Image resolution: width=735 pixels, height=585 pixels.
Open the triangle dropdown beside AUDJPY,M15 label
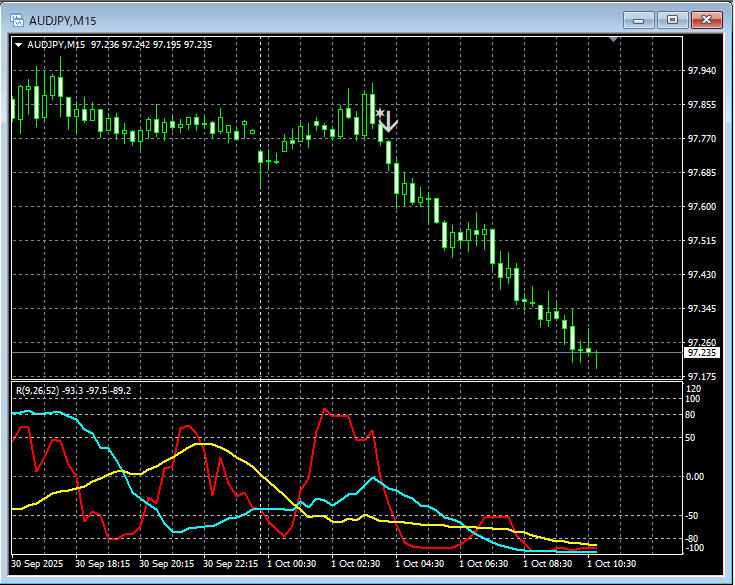(x=18, y=44)
